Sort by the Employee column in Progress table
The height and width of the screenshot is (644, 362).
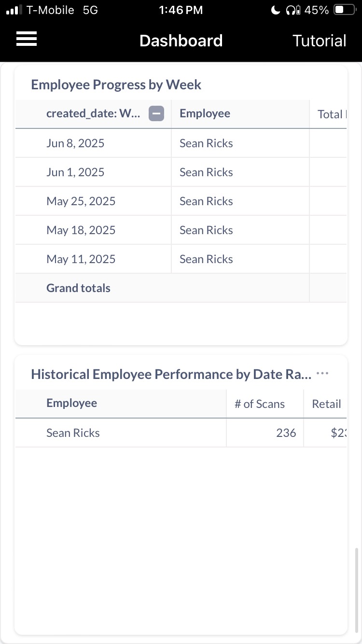point(205,114)
